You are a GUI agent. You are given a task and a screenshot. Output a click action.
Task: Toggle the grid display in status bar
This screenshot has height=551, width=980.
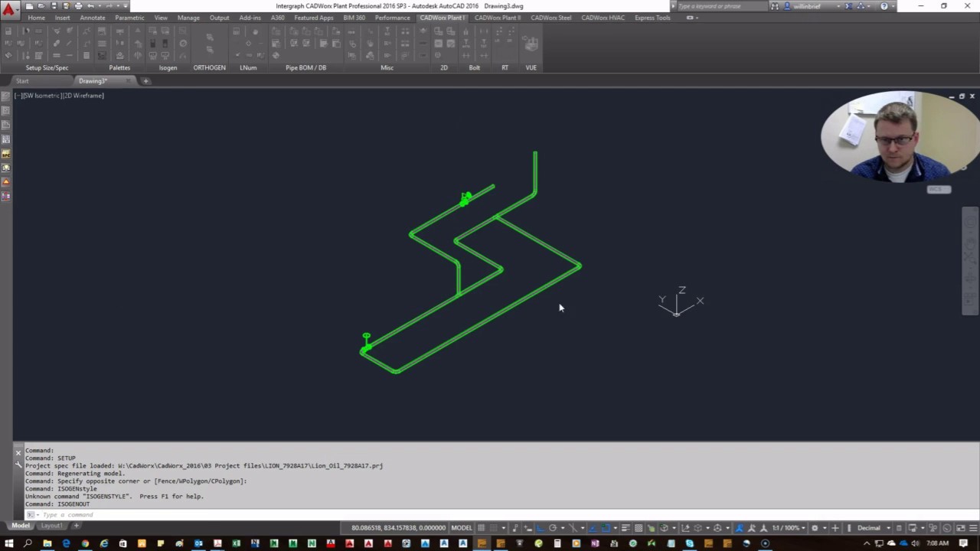[x=481, y=528]
